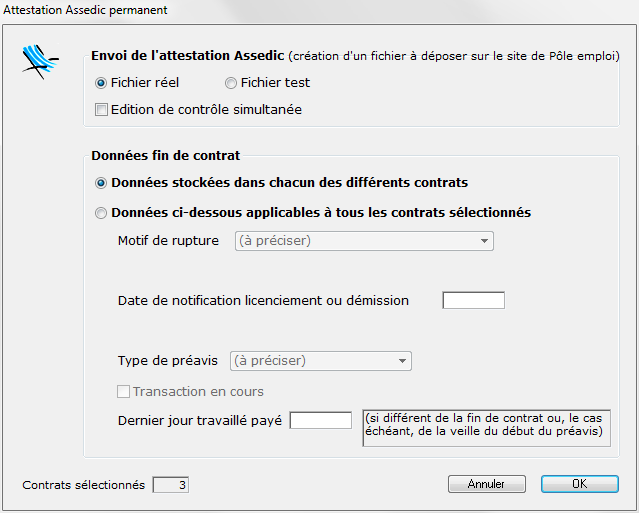Expand the Type de préavis combo box arrow
This screenshot has width=639, height=513.
click(402, 361)
